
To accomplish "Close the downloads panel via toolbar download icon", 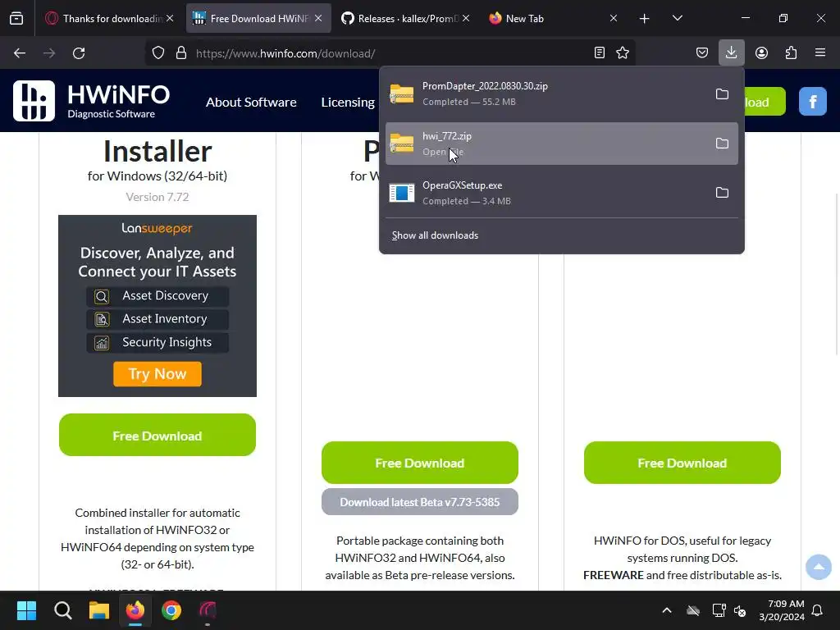I will pyautogui.click(x=731, y=53).
